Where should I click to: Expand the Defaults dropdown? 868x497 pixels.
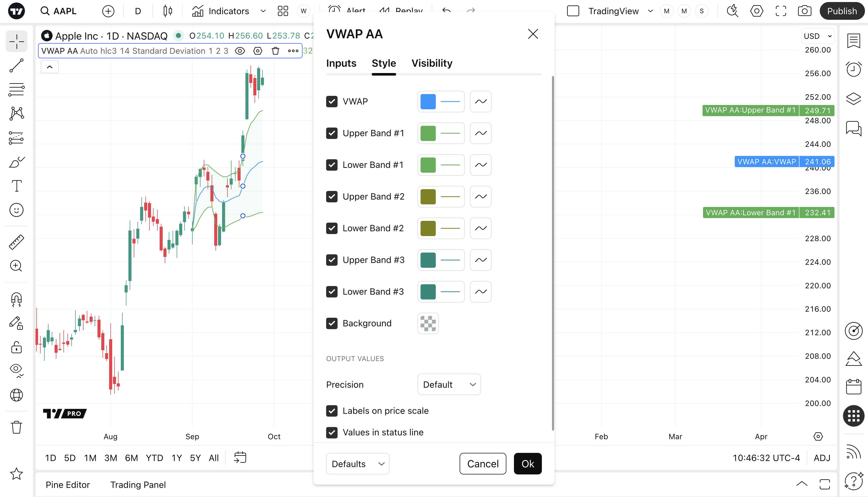(x=358, y=464)
